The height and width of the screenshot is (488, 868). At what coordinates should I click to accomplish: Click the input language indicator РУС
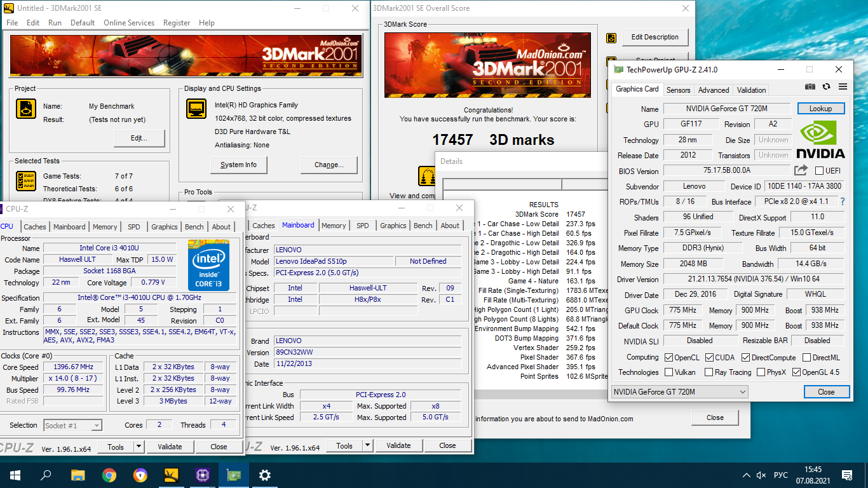(780, 475)
